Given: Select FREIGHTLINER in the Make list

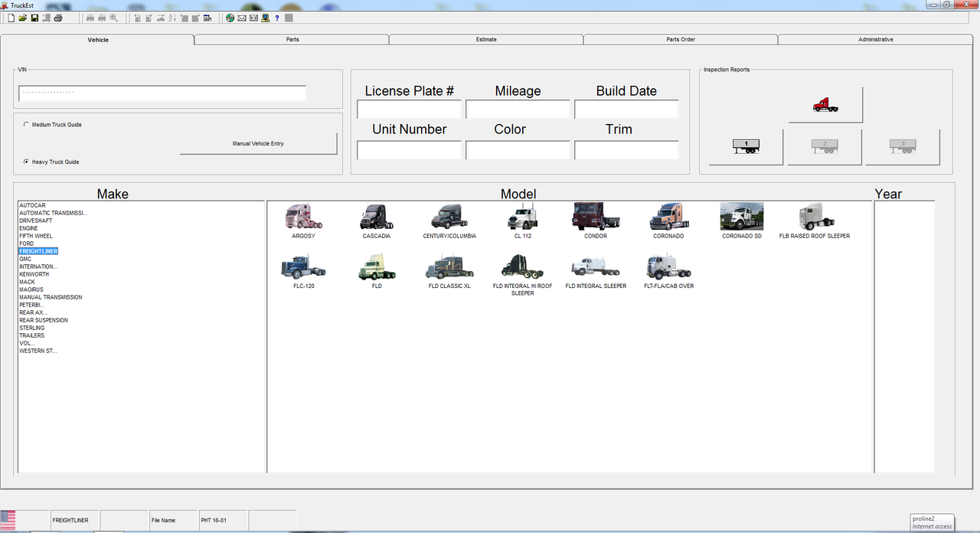Looking at the screenshot, I should [38, 251].
